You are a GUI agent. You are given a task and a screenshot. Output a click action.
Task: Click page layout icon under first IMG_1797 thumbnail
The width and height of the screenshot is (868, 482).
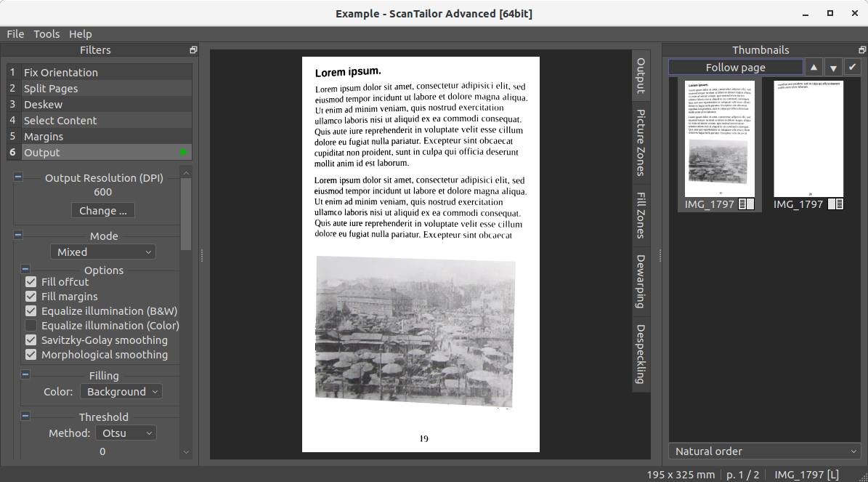746,204
